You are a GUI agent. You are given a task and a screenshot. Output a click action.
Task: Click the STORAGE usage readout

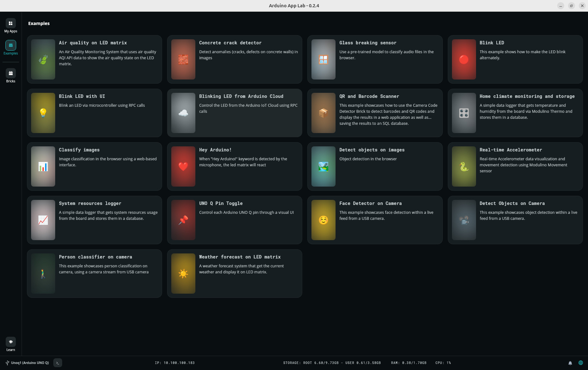tap(332, 363)
